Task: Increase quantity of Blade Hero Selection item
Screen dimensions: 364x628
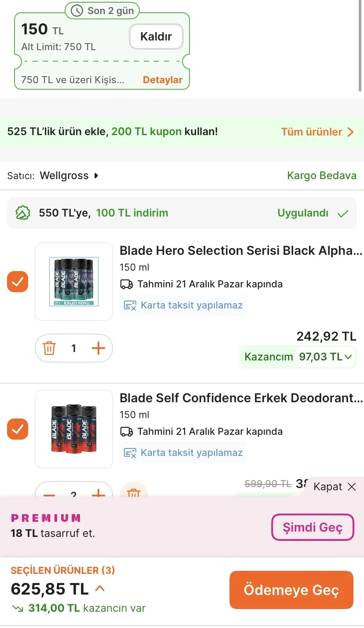Action: click(x=98, y=349)
